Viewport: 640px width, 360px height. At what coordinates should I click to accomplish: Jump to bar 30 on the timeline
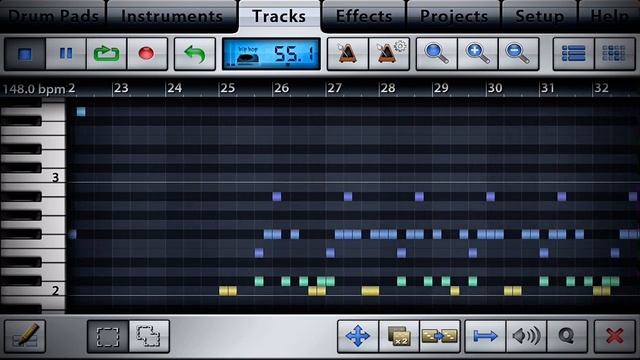pyautogui.click(x=495, y=88)
